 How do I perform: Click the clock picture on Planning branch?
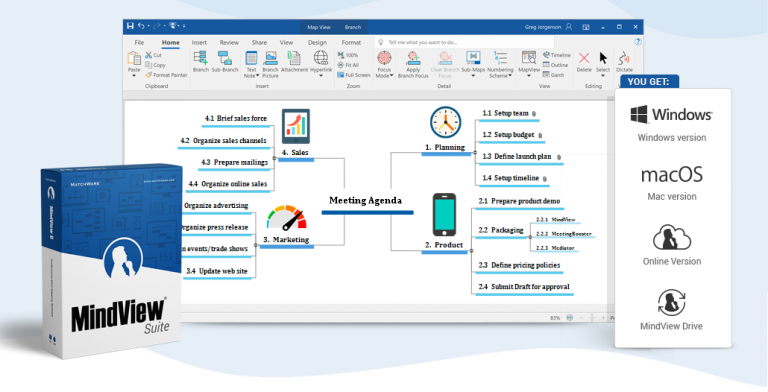click(x=446, y=122)
